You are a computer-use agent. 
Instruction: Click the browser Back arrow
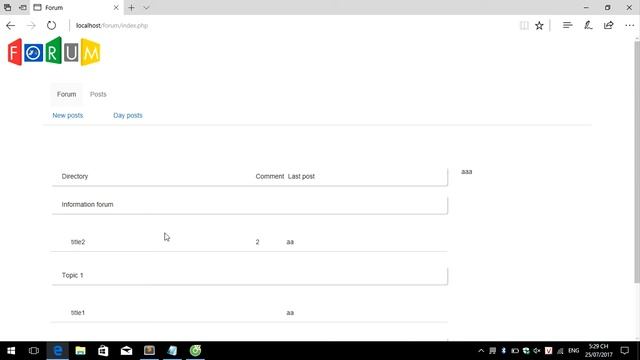(x=11, y=25)
